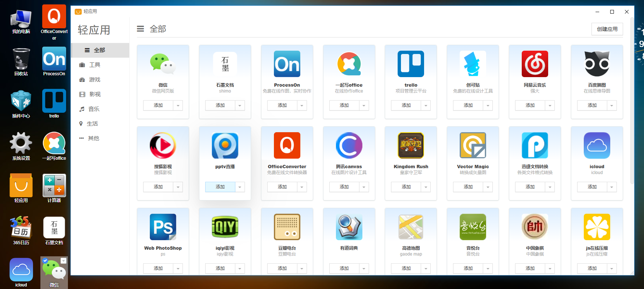
Task: Click the 网易云音乐 app icon
Action: (x=535, y=64)
